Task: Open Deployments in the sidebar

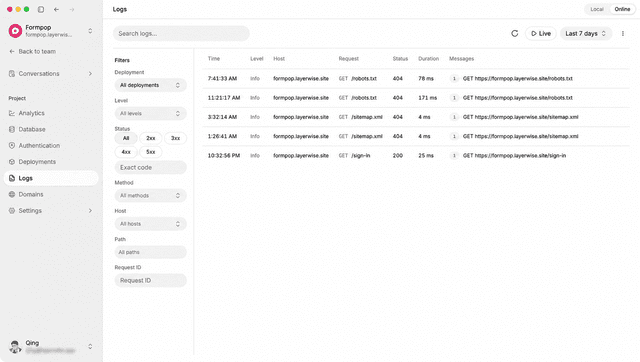Action: tap(51, 162)
